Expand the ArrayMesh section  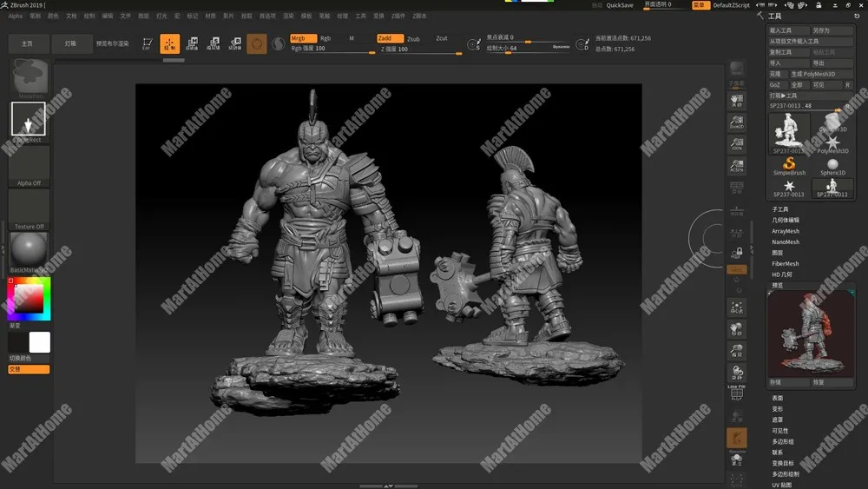tap(786, 232)
